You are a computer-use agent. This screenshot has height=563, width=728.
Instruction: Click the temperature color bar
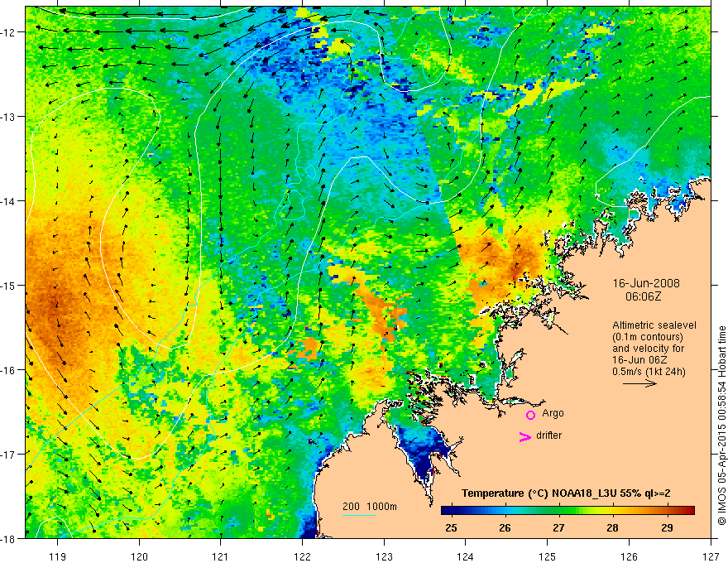(x=568, y=511)
